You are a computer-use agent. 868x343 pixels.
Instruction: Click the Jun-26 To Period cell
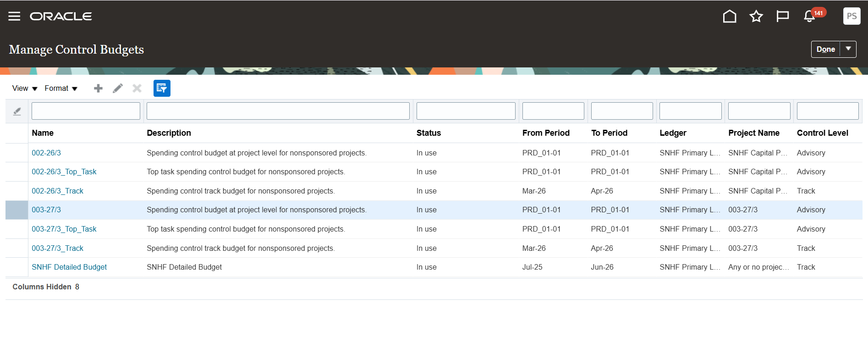point(602,267)
